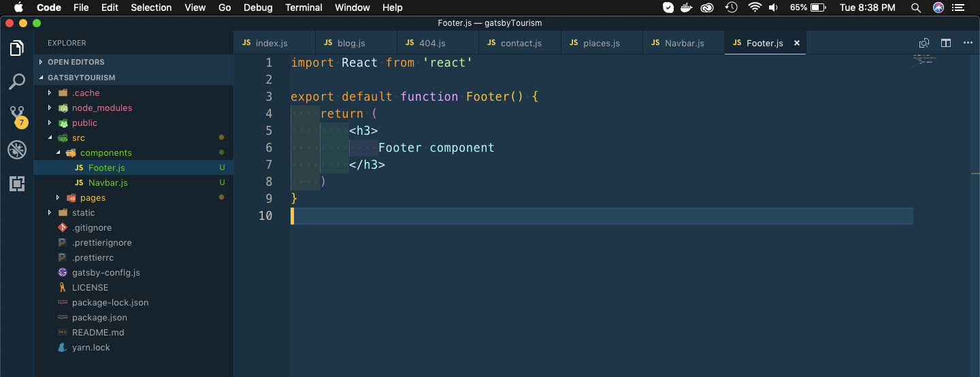Select Footer.js in the file tree

click(133, 167)
